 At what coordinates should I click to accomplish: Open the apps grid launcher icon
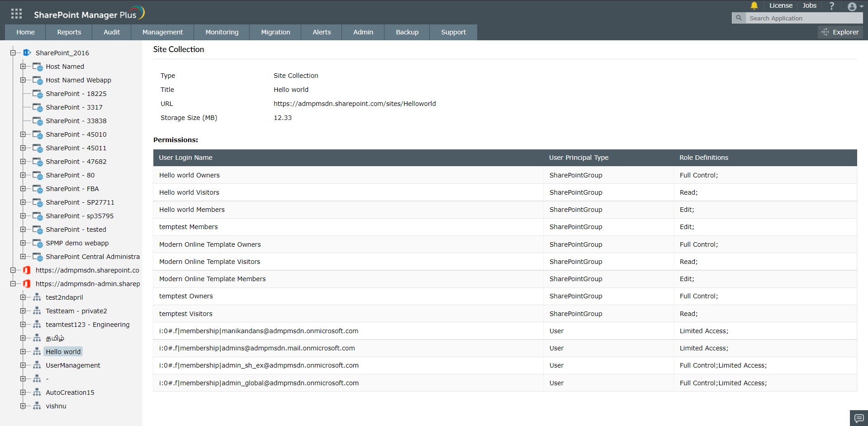(x=16, y=14)
